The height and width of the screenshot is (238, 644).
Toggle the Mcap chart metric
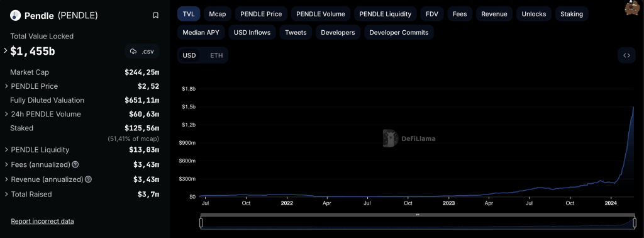(217, 14)
